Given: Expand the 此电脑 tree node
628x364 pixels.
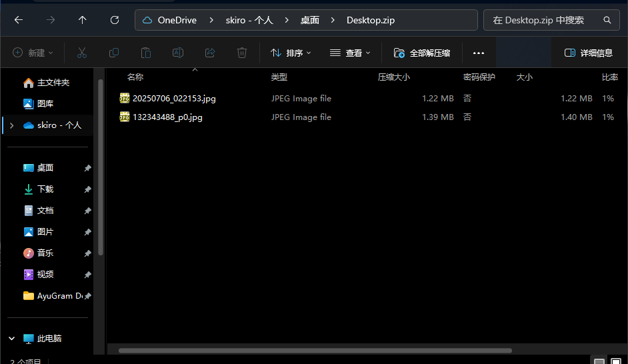Looking at the screenshot, I should click(x=11, y=339).
